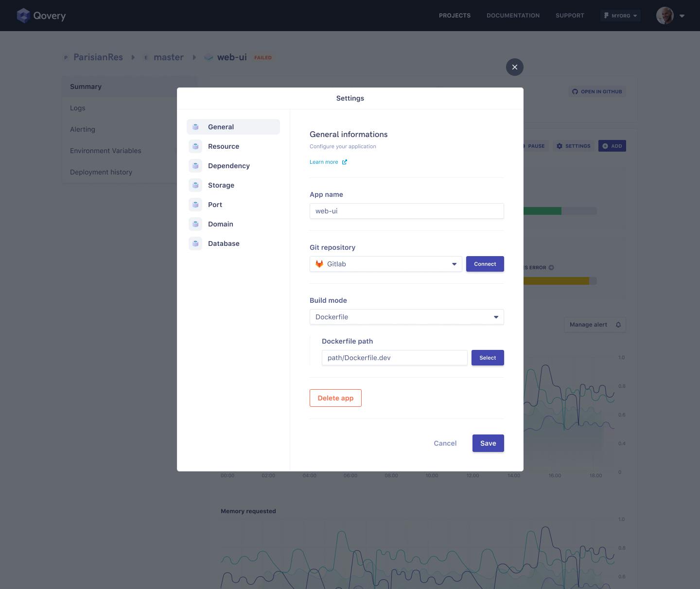Open Documentation in top navigation
Image resolution: width=700 pixels, height=589 pixels.
[x=513, y=16]
